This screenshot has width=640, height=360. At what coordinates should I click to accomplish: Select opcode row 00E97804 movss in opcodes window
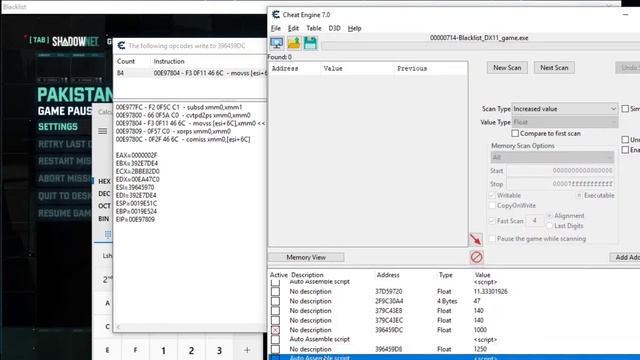pyautogui.click(x=190, y=73)
